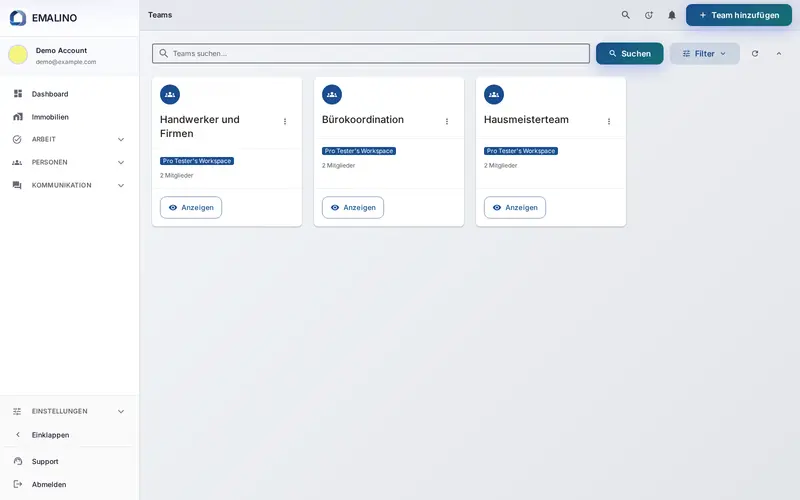Focus the Teams suchen search field
Screen dimensions: 800x500
(371, 54)
